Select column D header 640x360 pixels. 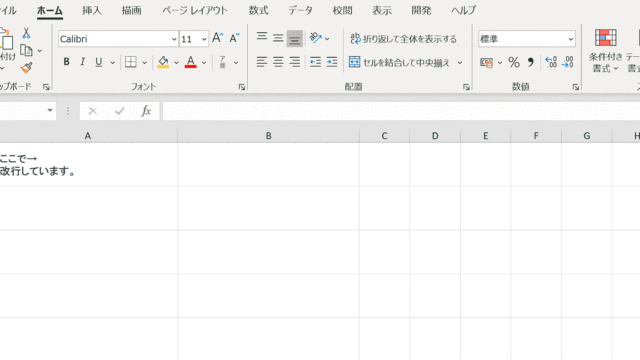[x=435, y=136]
